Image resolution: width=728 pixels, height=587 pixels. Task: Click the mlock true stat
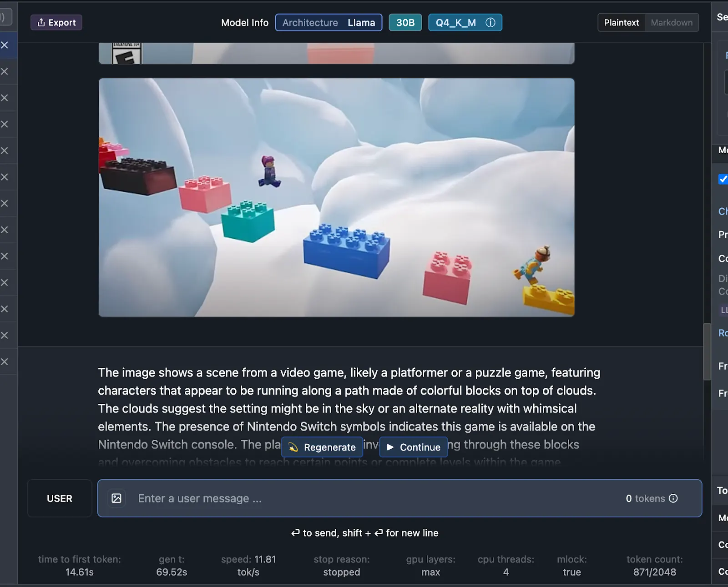click(x=572, y=566)
